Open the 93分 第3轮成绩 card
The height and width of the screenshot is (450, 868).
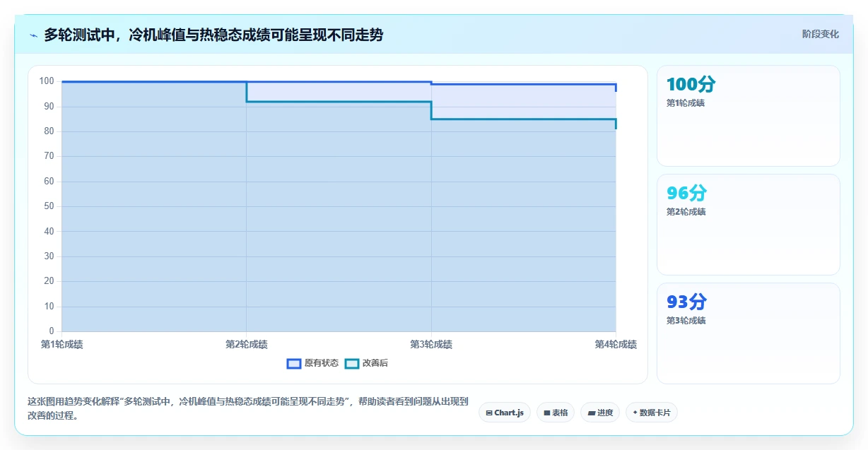pyautogui.click(x=749, y=333)
